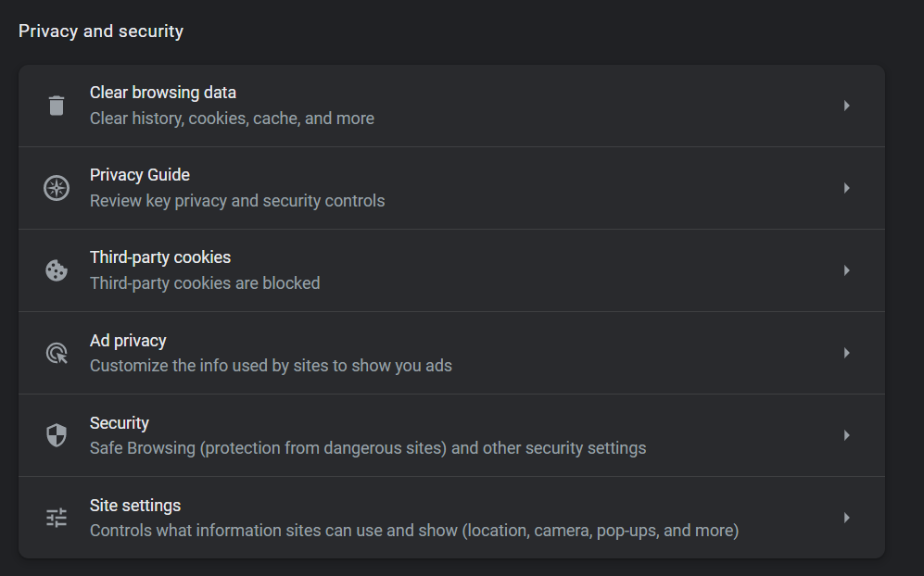Click the cookie icon
Image resolution: width=924 pixels, height=576 pixels.
pos(57,270)
